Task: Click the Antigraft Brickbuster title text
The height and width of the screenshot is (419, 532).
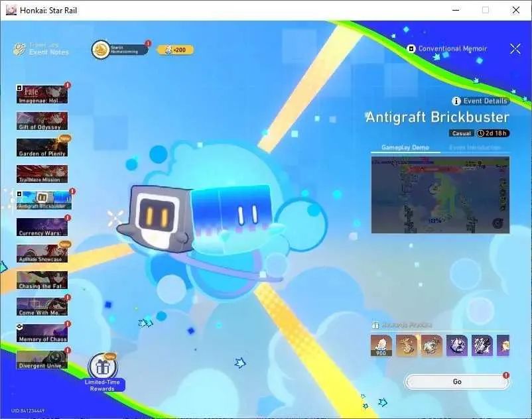Action: tap(437, 117)
